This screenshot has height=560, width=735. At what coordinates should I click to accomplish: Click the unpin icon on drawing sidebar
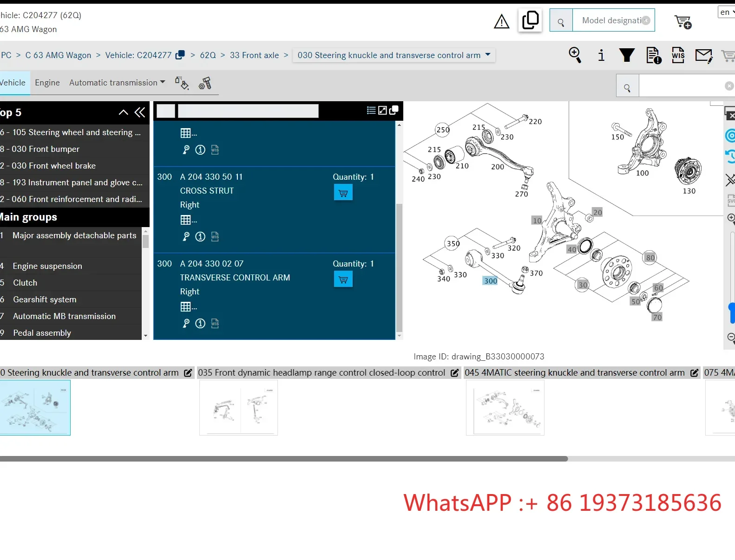730,180
